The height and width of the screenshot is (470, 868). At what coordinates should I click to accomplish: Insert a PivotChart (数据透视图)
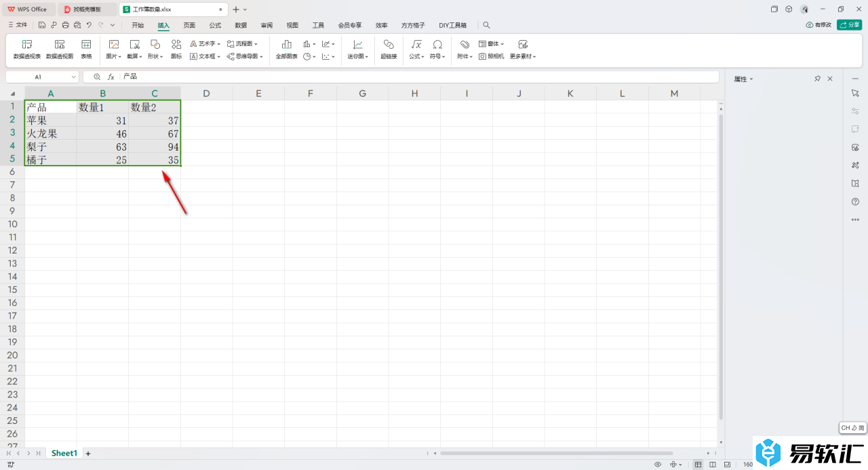[x=60, y=49]
